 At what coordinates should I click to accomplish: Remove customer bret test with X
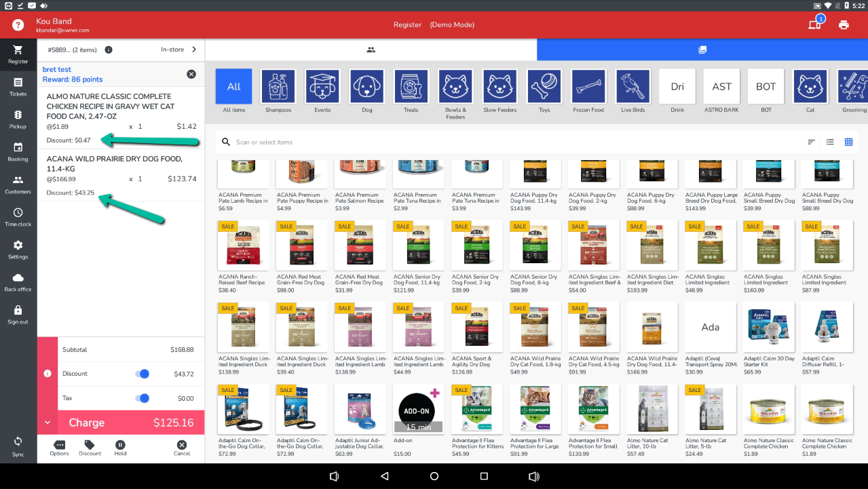[191, 74]
